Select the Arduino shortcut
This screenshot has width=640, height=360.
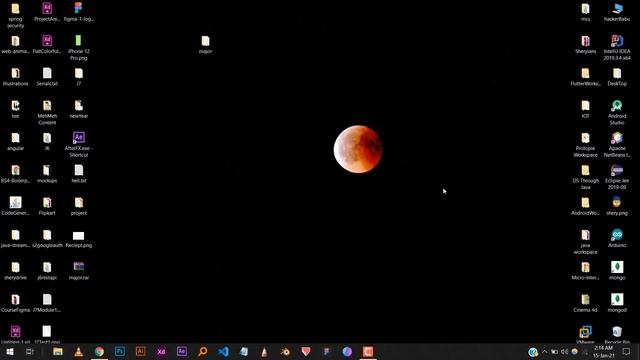click(617, 239)
